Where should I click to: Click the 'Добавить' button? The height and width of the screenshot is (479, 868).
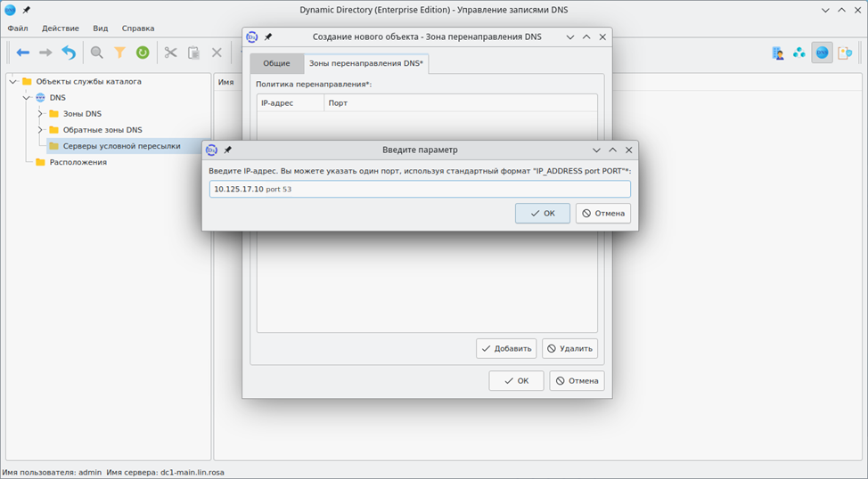pos(506,348)
